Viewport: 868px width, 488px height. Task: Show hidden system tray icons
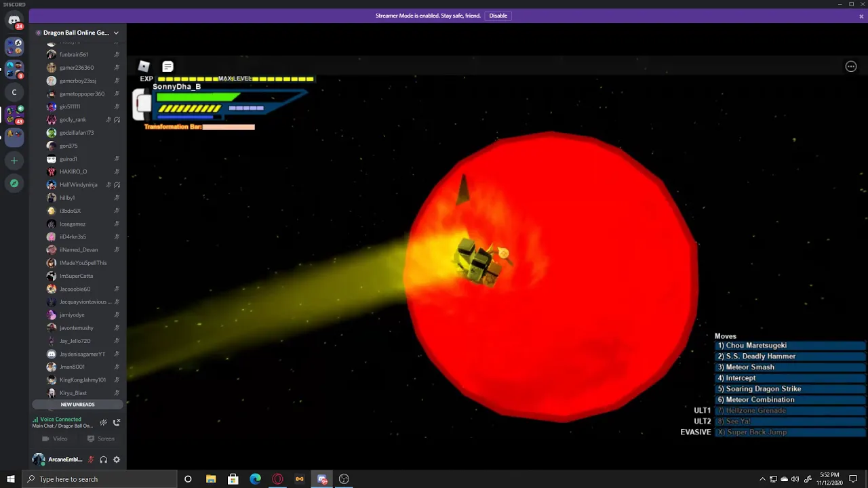pos(762,479)
